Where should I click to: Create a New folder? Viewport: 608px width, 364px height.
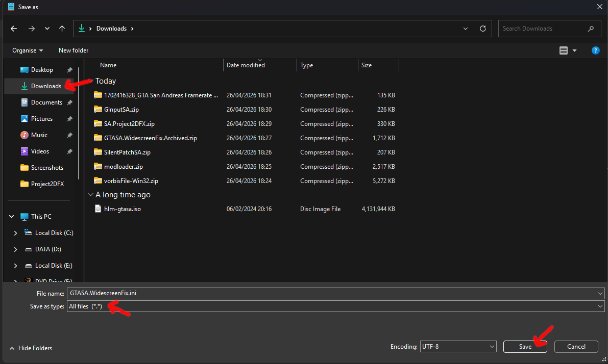pyautogui.click(x=74, y=50)
